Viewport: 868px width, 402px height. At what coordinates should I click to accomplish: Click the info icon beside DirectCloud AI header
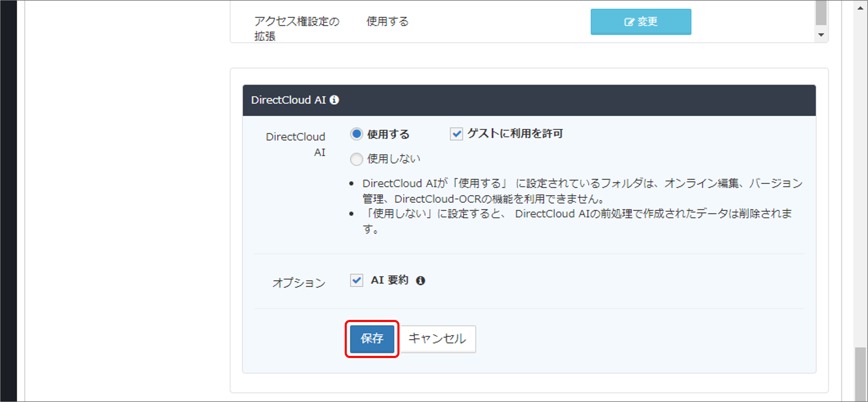334,100
